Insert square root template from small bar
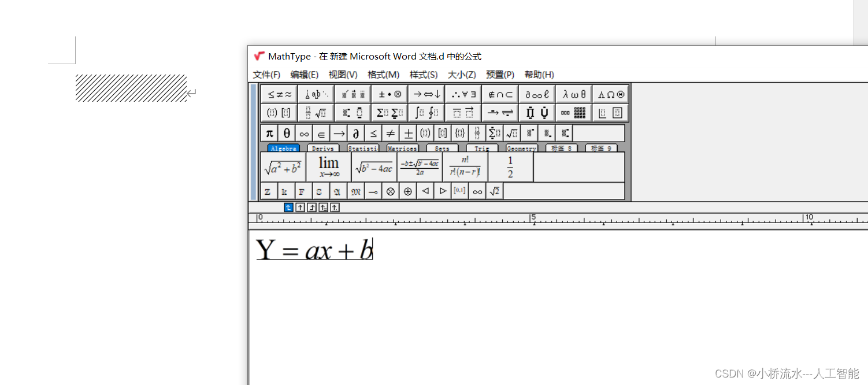The image size is (868, 385). (512, 134)
